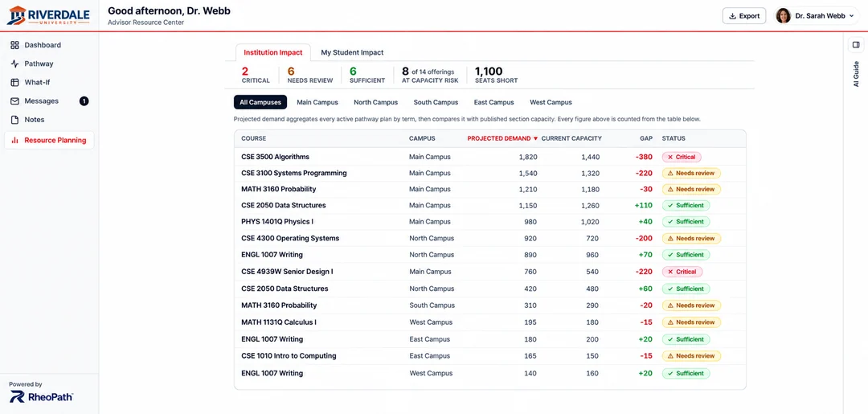Screen dimensions: 868x414
Task: Select the MATH 1131Q Calculus I course name
Action: tap(278, 322)
